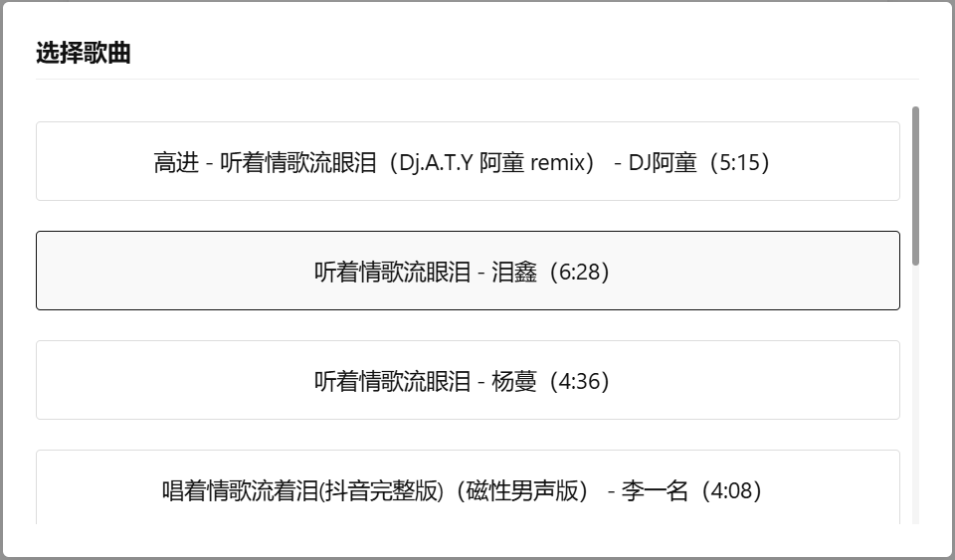
Task: Click the 选择歌曲 dialog title
Action: point(84,53)
